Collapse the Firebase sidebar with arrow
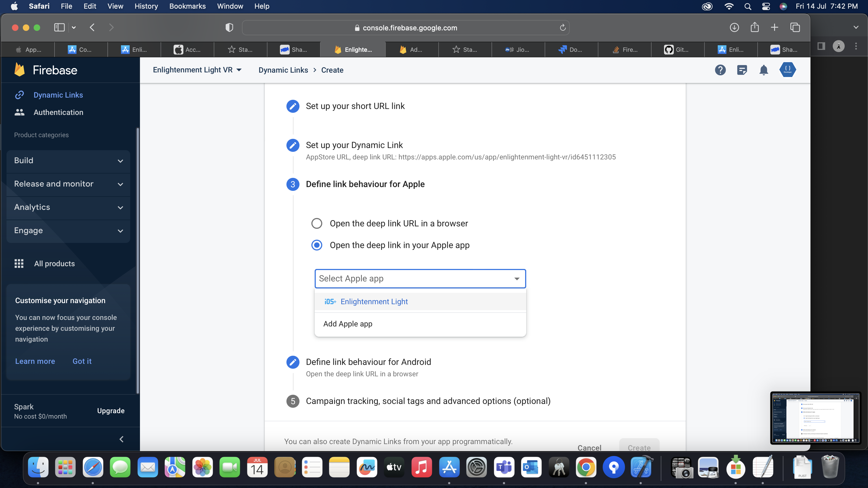 point(122,439)
